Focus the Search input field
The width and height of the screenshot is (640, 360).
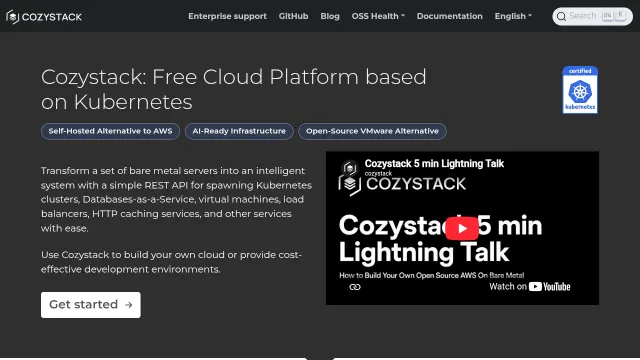592,16
